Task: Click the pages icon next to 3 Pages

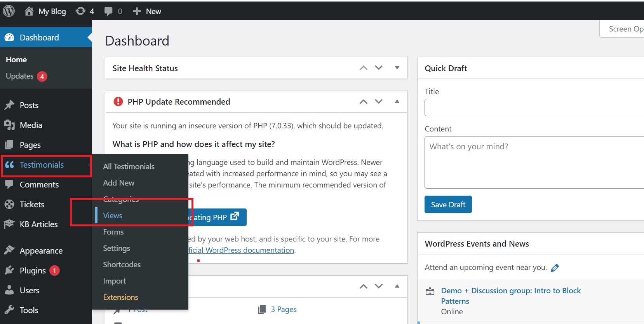Action: (262, 310)
